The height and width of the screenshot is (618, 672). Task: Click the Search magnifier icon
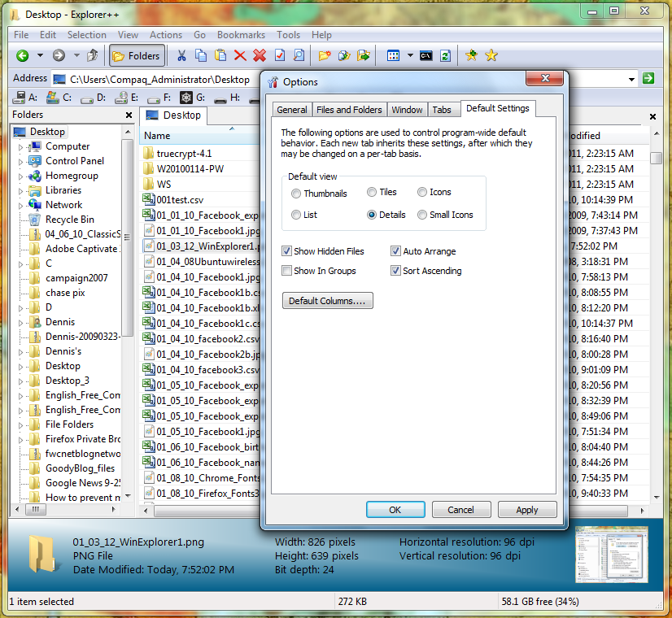click(x=299, y=55)
